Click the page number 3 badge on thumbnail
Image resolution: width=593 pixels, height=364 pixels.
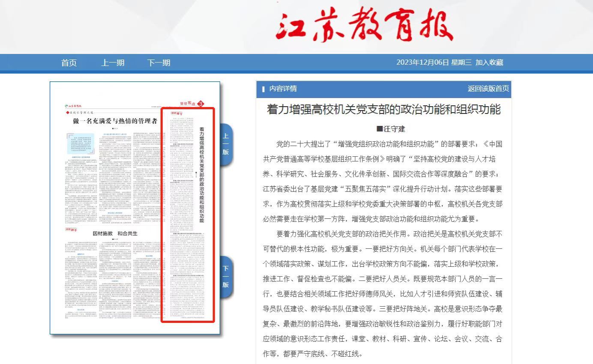(x=201, y=103)
